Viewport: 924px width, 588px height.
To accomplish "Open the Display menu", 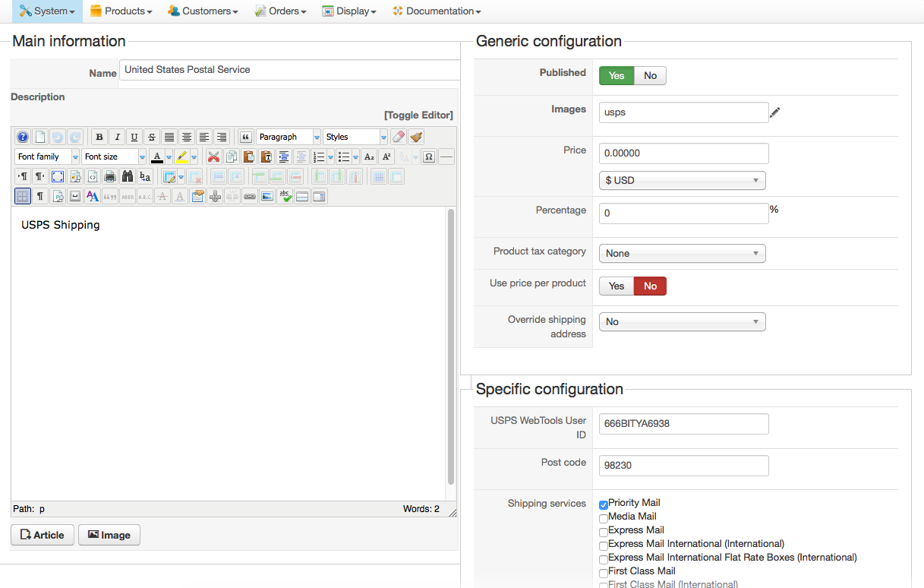I will [349, 11].
